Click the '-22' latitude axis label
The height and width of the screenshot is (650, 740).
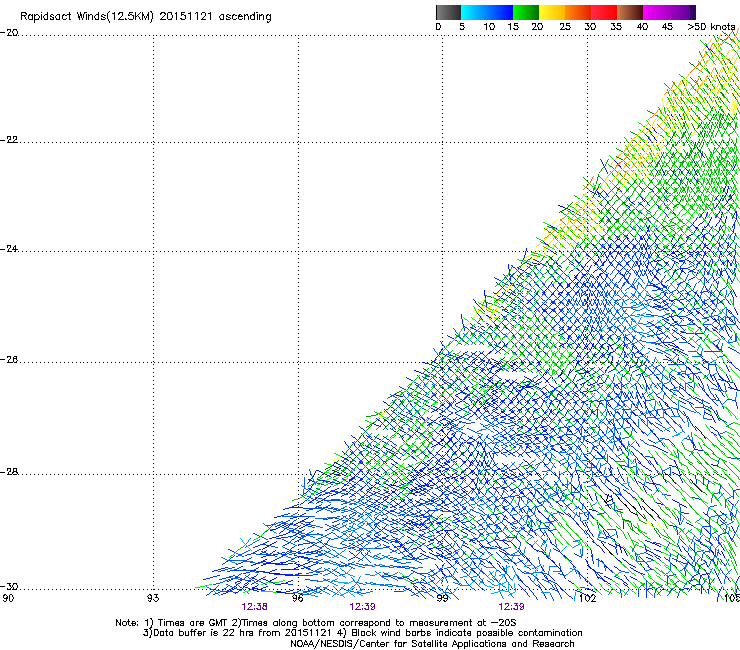tap(9, 140)
